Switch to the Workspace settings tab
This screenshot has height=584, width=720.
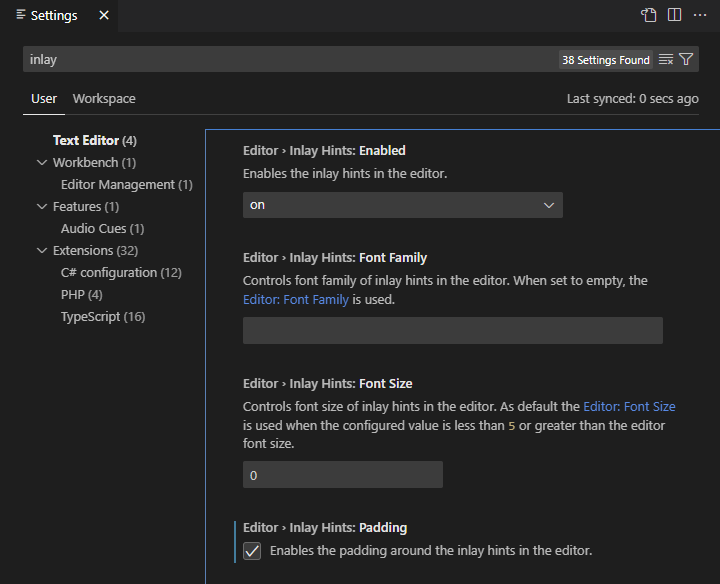[x=104, y=99]
